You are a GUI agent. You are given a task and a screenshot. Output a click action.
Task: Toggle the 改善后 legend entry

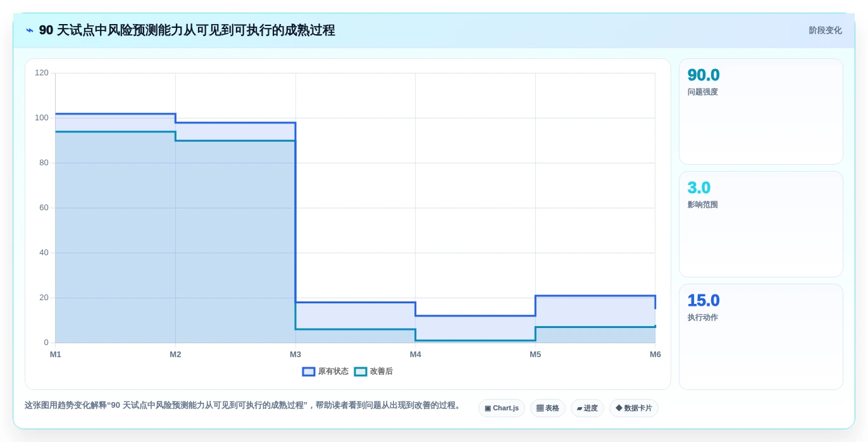(x=373, y=372)
